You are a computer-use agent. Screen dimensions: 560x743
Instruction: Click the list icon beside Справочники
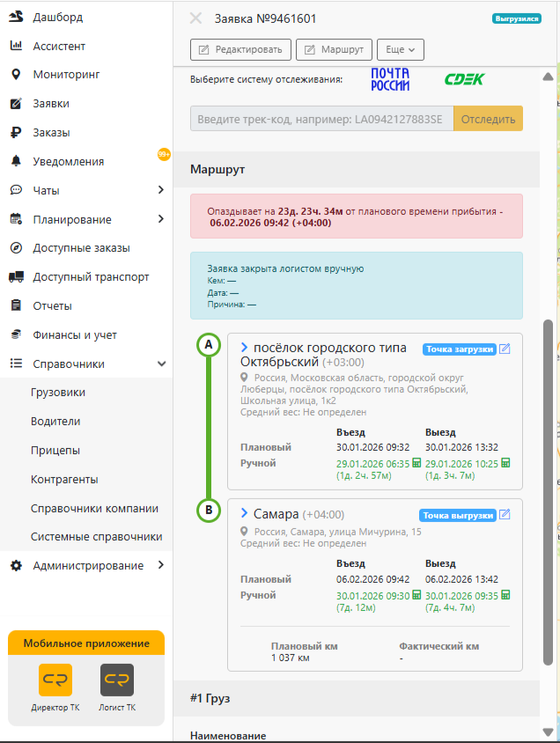[16, 364]
